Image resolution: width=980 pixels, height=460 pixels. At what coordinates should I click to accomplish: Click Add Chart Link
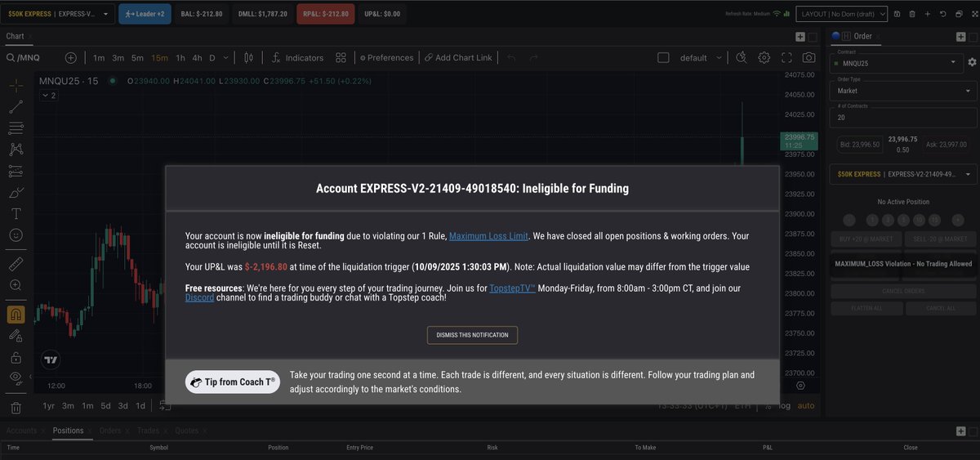point(458,58)
